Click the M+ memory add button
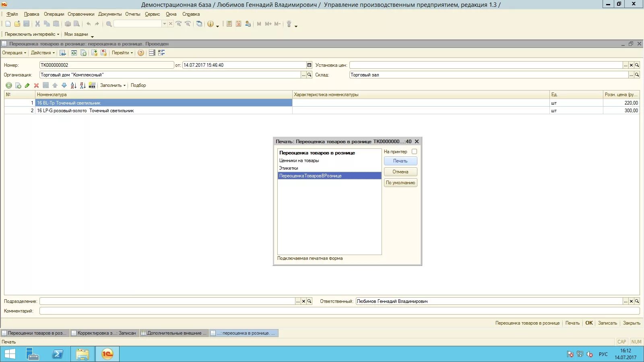The height and width of the screenshot is (362, 644). [268, 24]
